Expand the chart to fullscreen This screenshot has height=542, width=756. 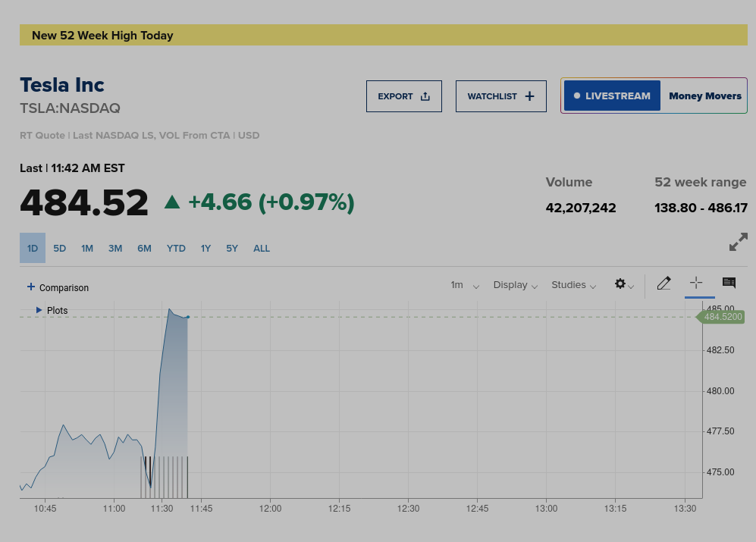(738, 242)
